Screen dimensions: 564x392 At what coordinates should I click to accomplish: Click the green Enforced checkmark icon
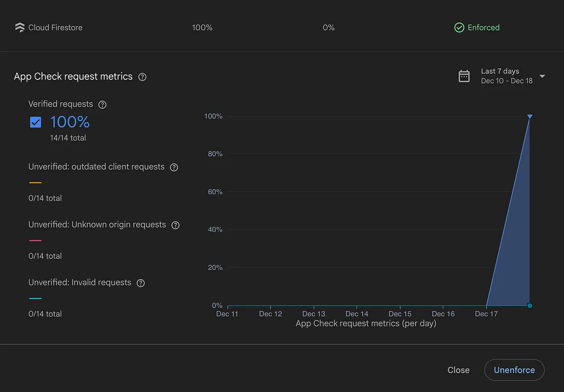[459, 27]
